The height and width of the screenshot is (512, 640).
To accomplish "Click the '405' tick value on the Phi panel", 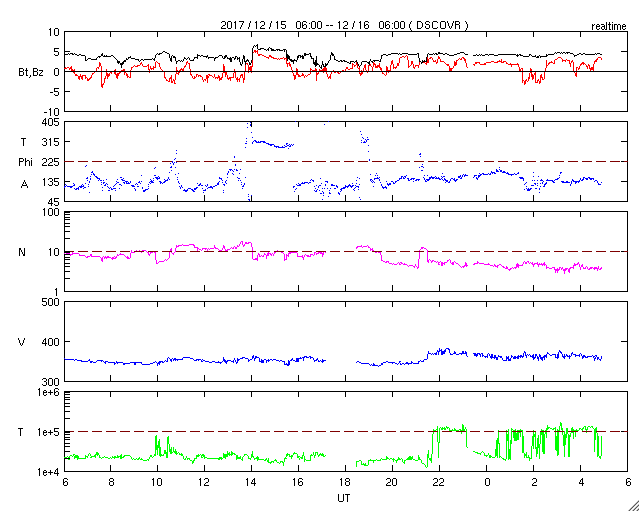I will click(51, 122).
